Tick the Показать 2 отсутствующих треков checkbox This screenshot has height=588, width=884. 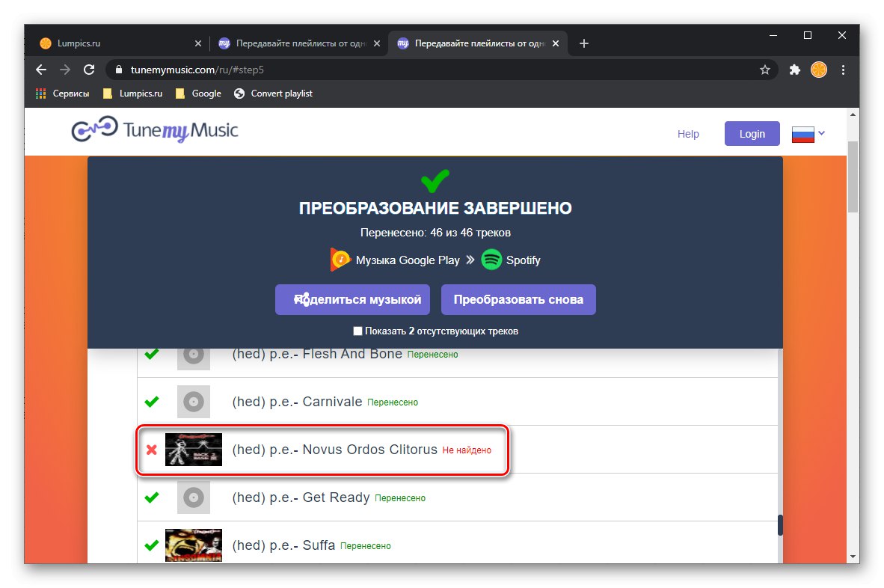[357, 331]
